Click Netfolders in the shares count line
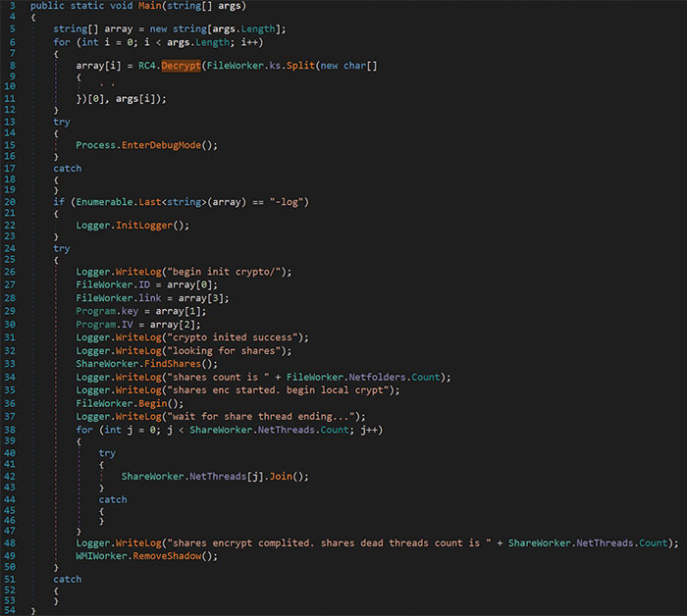The image size is (687, 616). (x=377, y=377)
